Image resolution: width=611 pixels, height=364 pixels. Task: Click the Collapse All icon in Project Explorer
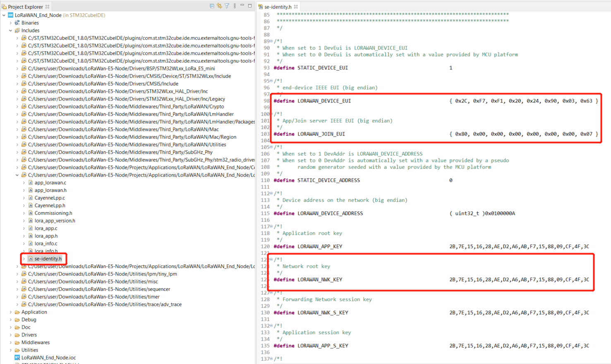point(212,6)
